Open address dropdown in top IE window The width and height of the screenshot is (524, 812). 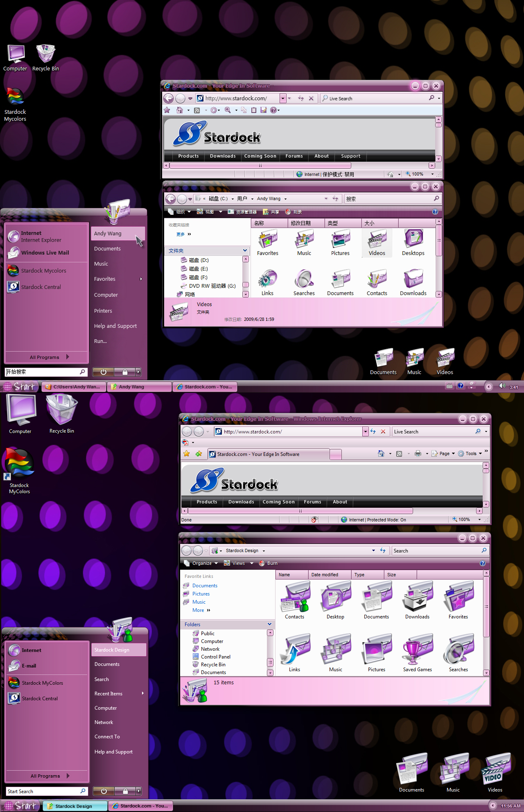pos(282,98)
